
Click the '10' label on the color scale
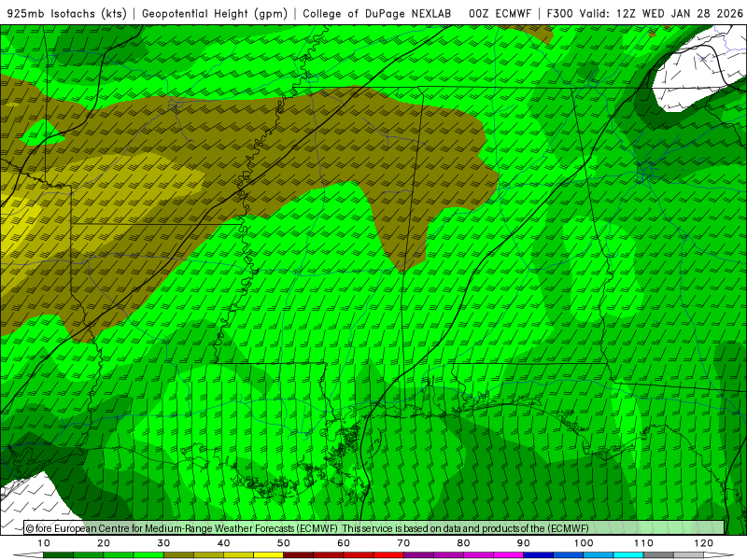[x=43, y=543]
